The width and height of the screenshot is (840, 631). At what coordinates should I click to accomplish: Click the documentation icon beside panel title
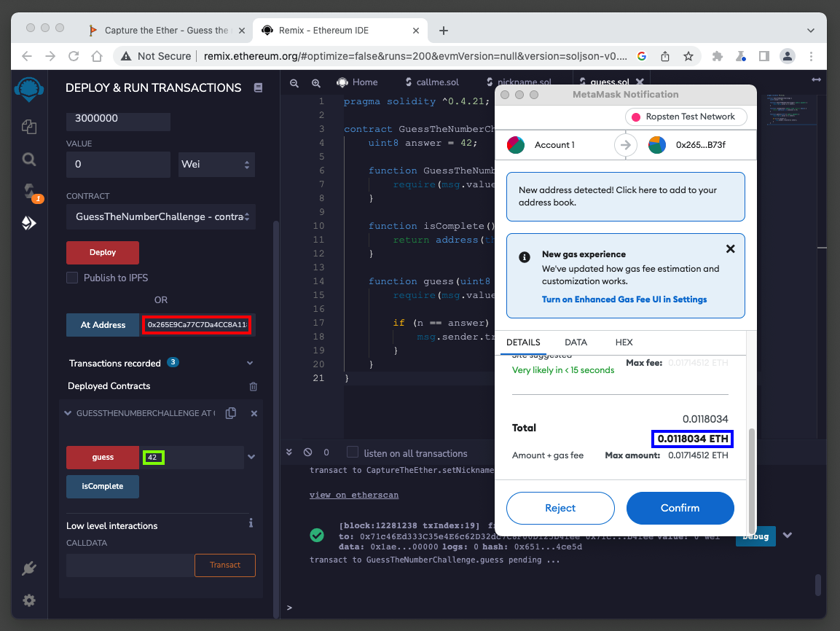coord(258,88)
